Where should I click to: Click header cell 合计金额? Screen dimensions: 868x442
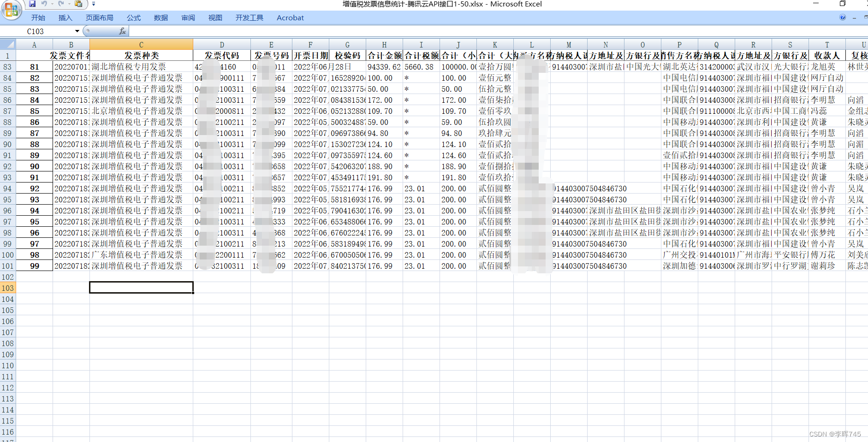click(384, 56)
